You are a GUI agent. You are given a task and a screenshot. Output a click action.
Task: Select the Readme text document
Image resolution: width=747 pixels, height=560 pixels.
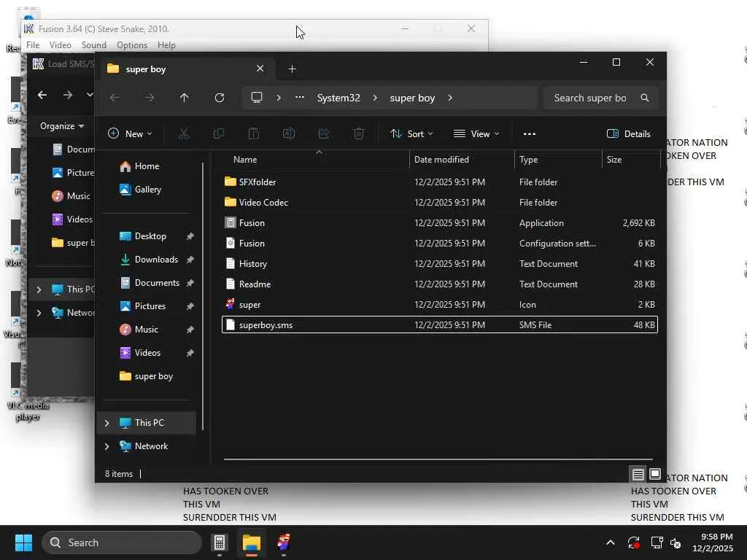(440, 284)
